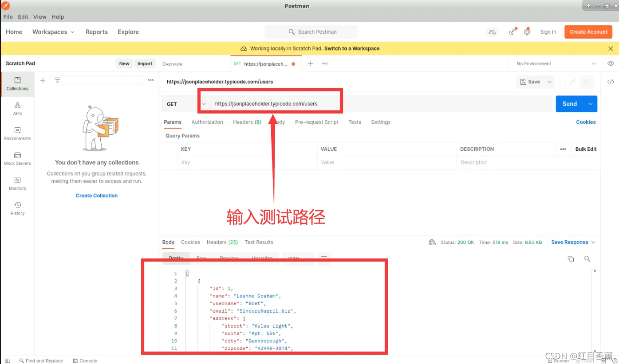Image resolution: width=619 pixels, height=364 pixels.
Task: Click the offline cloud sync icon
Action: click(492, 32)
